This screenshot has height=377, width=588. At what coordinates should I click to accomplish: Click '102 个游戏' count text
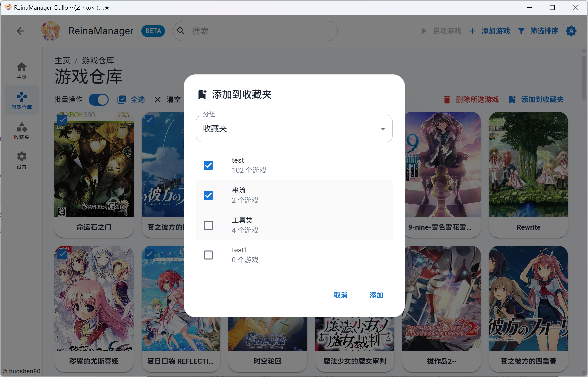[x=249, y=170]
